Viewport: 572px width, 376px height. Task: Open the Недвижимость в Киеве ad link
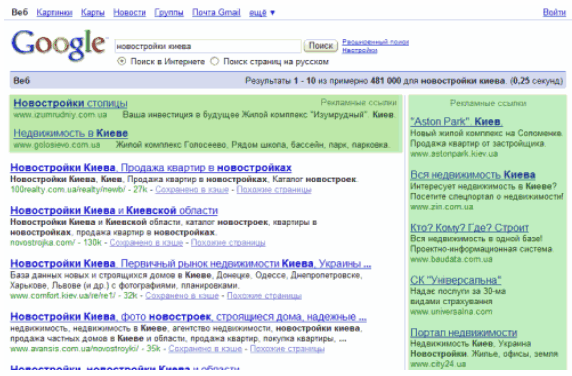pyautogui.click(x=70, y=133)
